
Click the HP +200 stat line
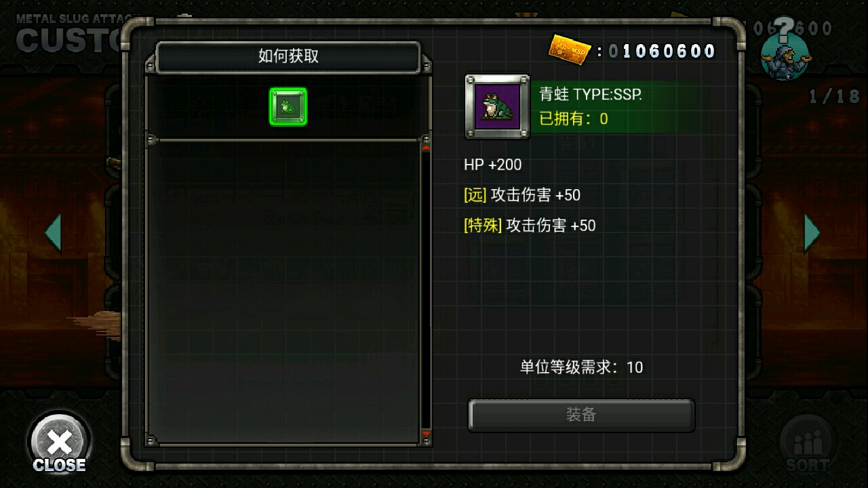point(493,165)
